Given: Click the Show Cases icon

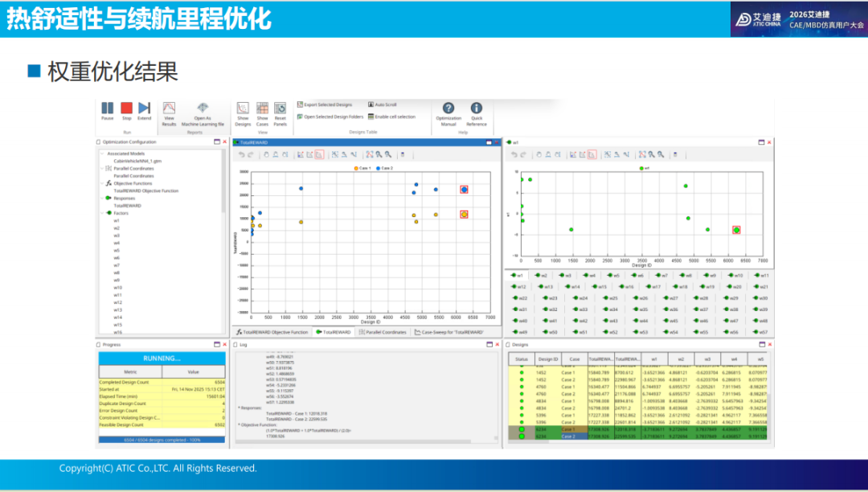Looking at the screenshot, I should click(262, 108).
